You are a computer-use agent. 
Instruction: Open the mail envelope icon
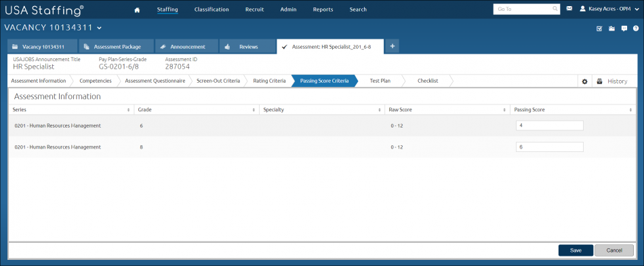[569, 8]
